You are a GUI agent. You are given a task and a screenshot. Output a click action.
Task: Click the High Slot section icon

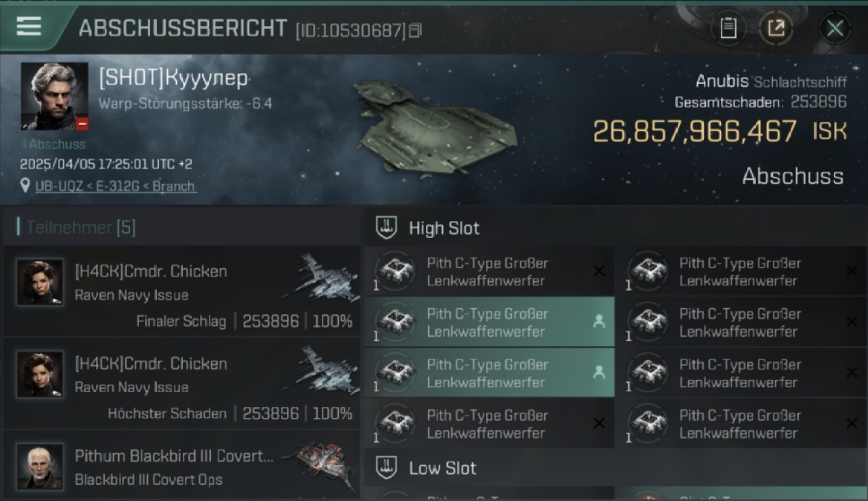point(386,228)
